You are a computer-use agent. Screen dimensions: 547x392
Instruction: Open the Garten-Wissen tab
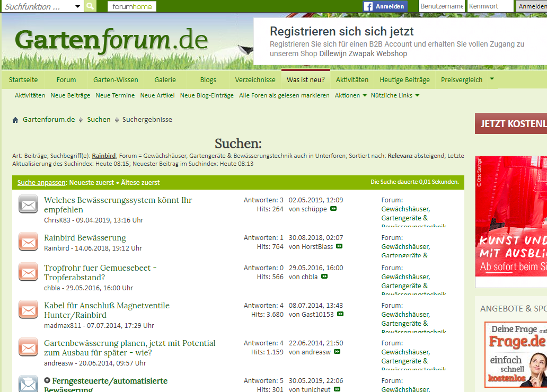click(x=116, y=79)
